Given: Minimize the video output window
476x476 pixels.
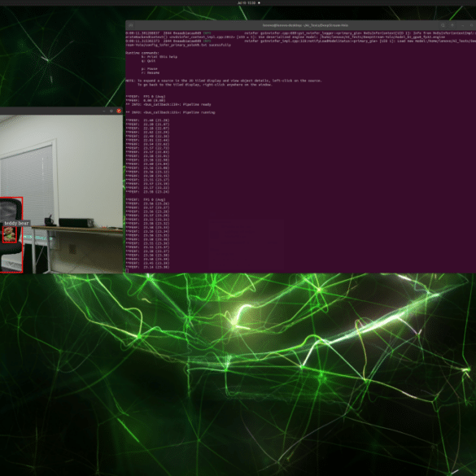Looking at the screenshot, I should point(104,111).
